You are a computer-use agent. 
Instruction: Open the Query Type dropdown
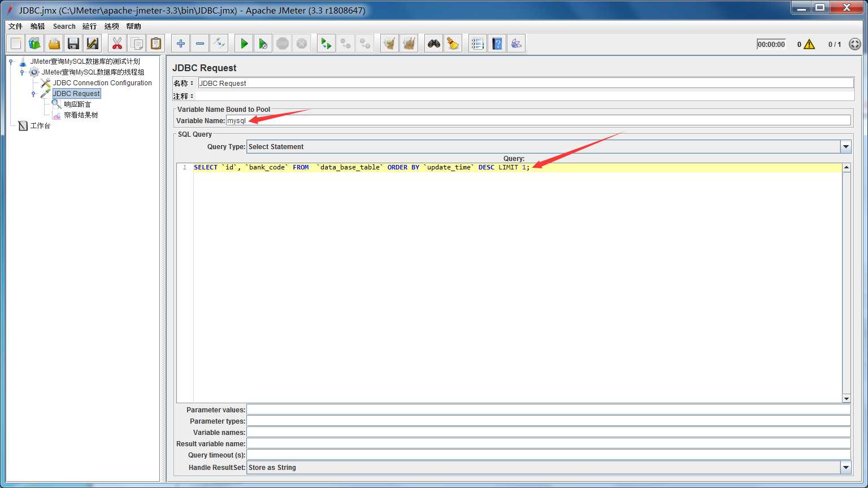coord(845,147)
